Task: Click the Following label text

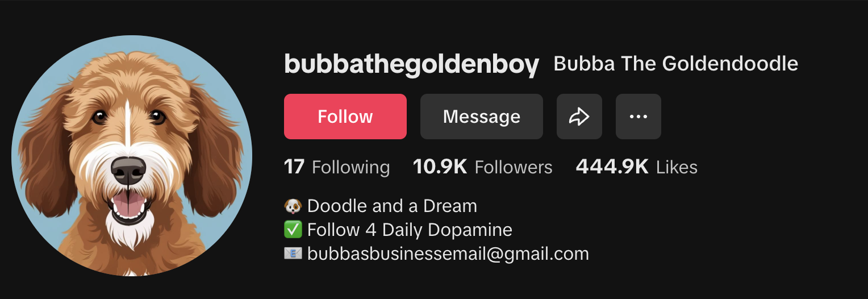Action: click(x=351, y=168)
